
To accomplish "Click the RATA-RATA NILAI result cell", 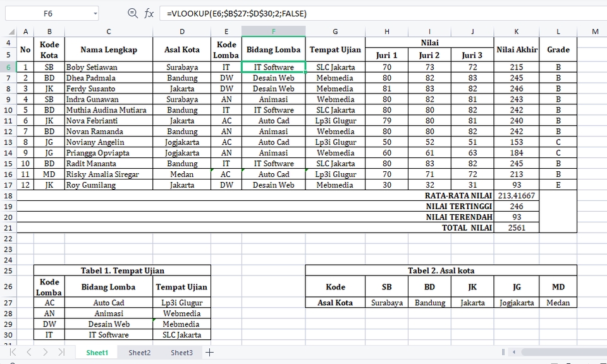I will (517, 195).
